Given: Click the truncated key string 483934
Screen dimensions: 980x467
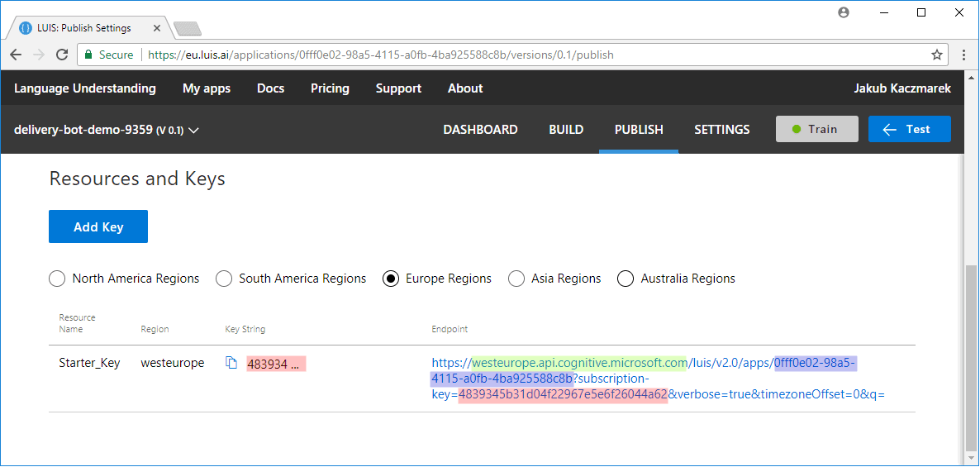Looking at the screenshot, I should coord(276,364).
